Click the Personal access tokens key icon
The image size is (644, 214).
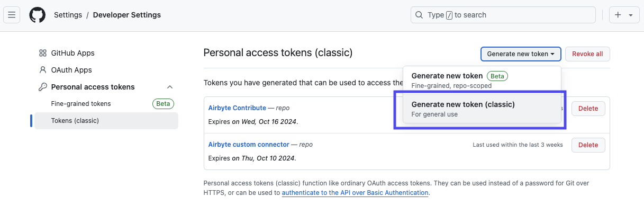tap(43, 87)
